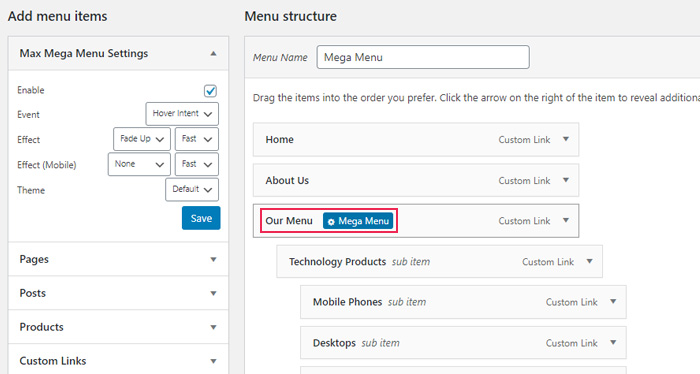The image size is (700, 374).
Task: Toggle the Enable checkbox
Action: (210, 91)
